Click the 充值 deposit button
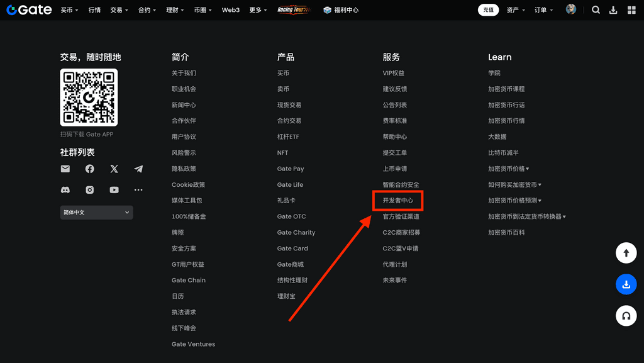644x363 pixels. pos(488,10)
